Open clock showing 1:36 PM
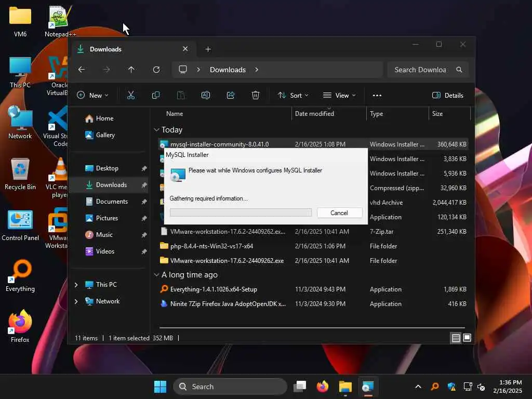Screen dimensions: 532x399 coord(508,387)
